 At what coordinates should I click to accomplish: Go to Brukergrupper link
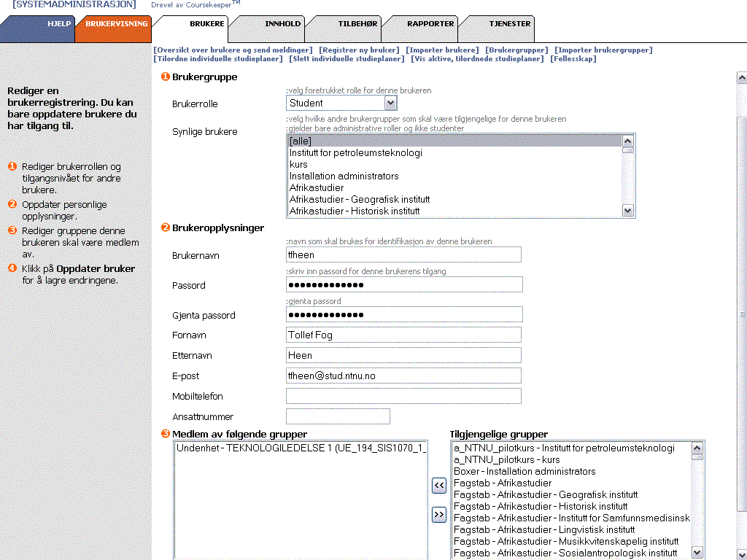pyautogui.click(x=516, y=50)
